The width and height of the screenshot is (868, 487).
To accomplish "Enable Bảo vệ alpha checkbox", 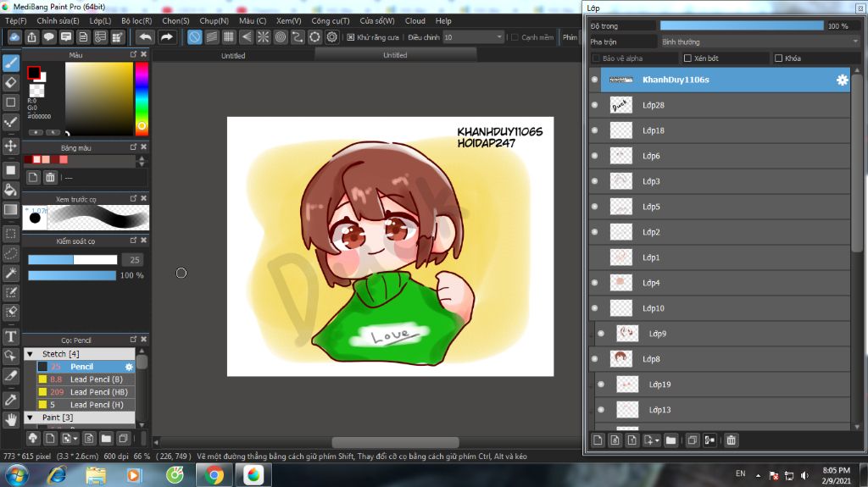I will [x=596, y=58].
